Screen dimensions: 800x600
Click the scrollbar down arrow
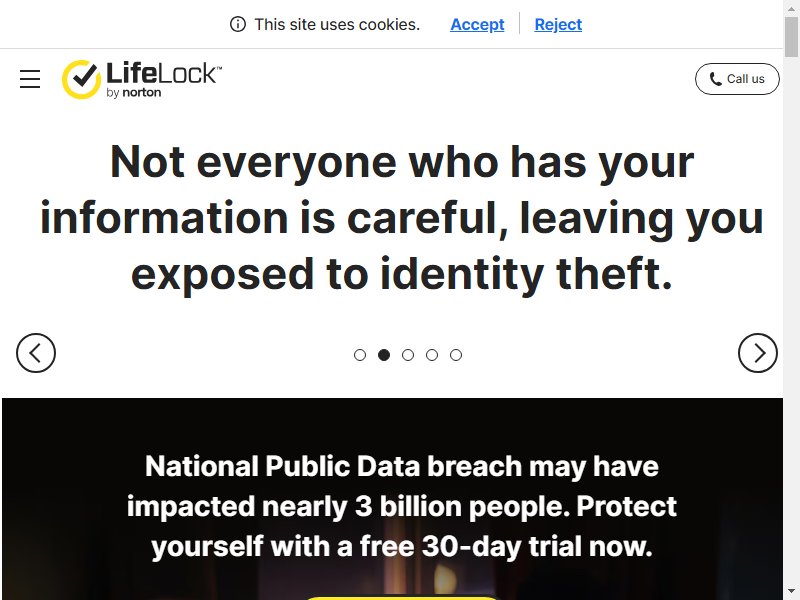pos(791,593)
